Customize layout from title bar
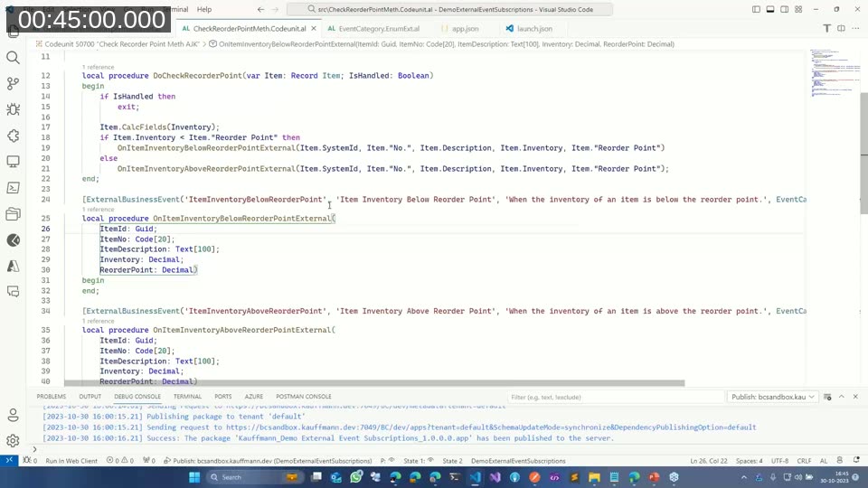The height and width of the screenshot is (488, 868). [x=798, y=9]
